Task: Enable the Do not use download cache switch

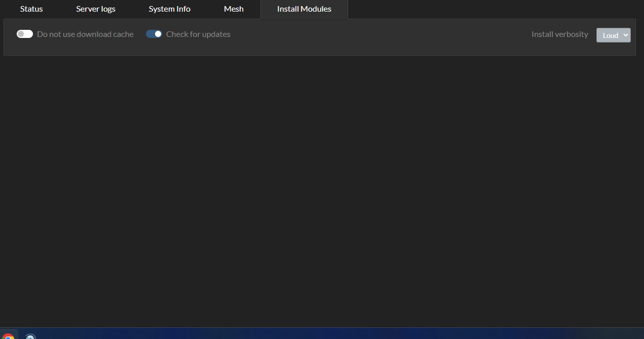Action: pos(25,34)
